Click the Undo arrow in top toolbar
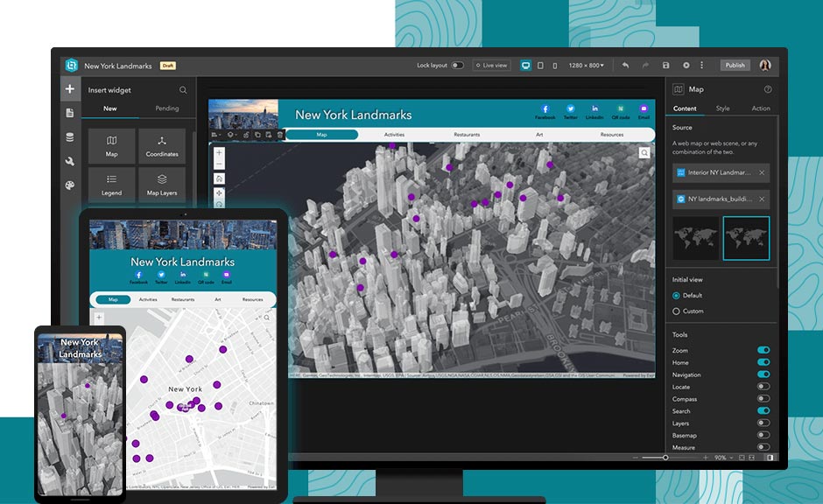Screen dimensions: 823x504 pyautogui.click(x=625, y=66)
